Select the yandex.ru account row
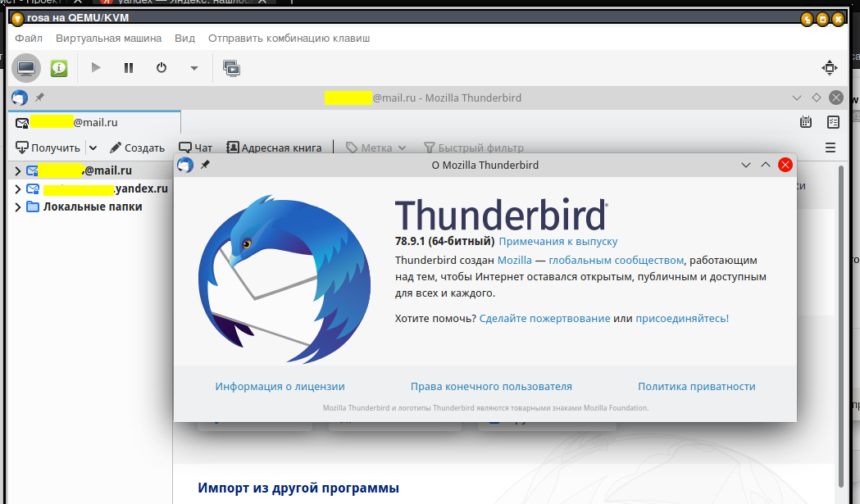The width and height of the screenshot is (860, 504). pos(90,188)
